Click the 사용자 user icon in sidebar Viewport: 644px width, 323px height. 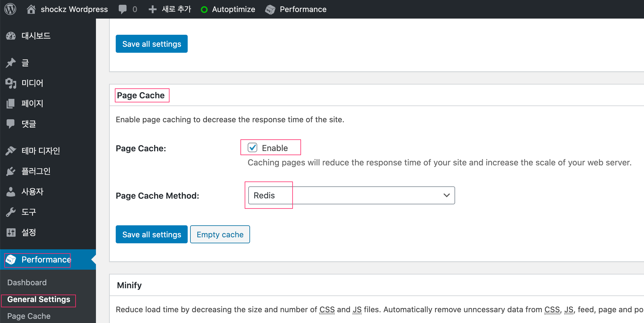point(11,192)
